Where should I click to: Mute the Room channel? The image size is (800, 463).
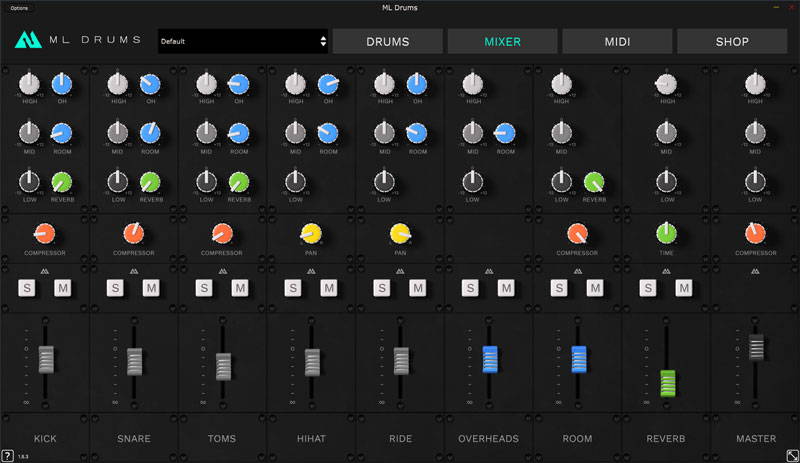595,288
